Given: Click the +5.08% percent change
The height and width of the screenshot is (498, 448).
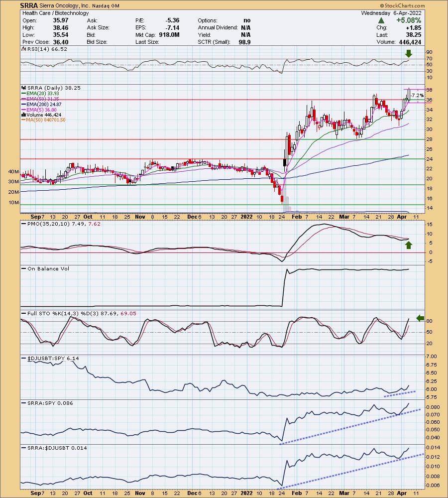Looking at the screenshot, I should point(409,20).
